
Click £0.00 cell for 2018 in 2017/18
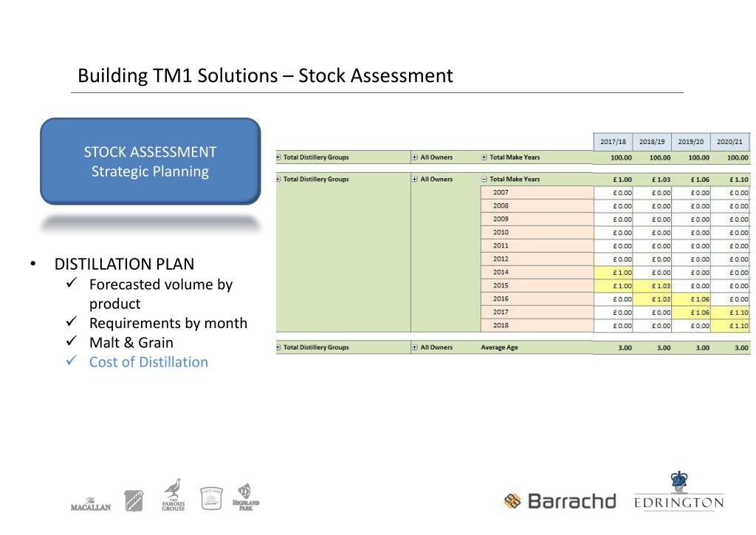click(x=614, y=326)
